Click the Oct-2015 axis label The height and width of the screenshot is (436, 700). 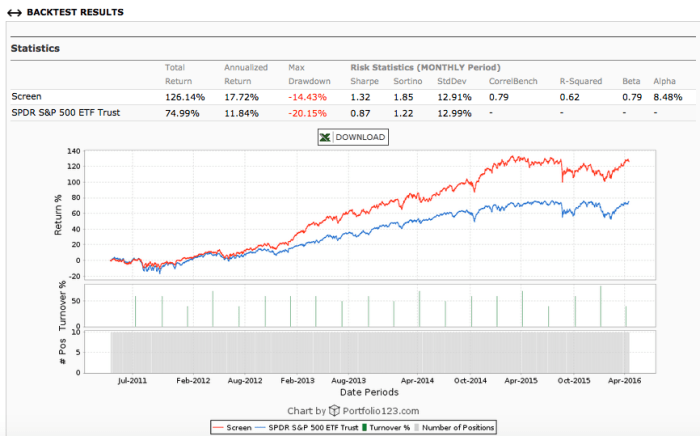574,381
